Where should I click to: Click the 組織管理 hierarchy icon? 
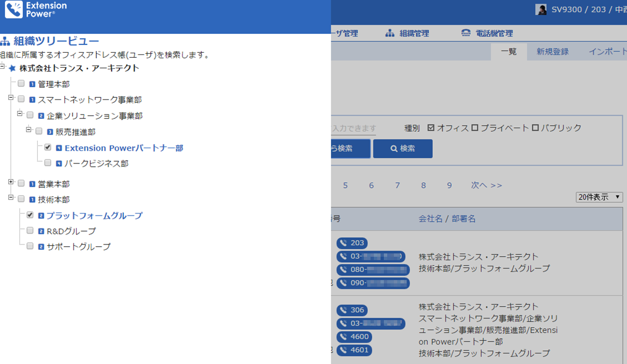390,33
